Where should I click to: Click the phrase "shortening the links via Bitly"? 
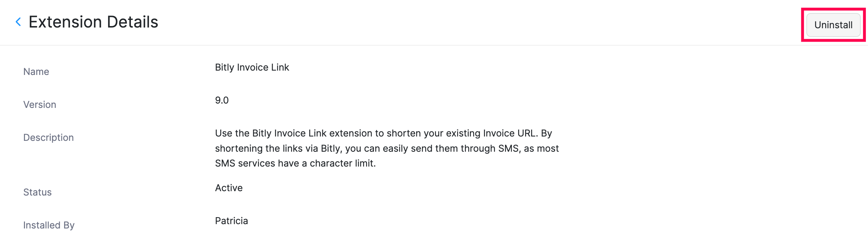tap(277, 148)
